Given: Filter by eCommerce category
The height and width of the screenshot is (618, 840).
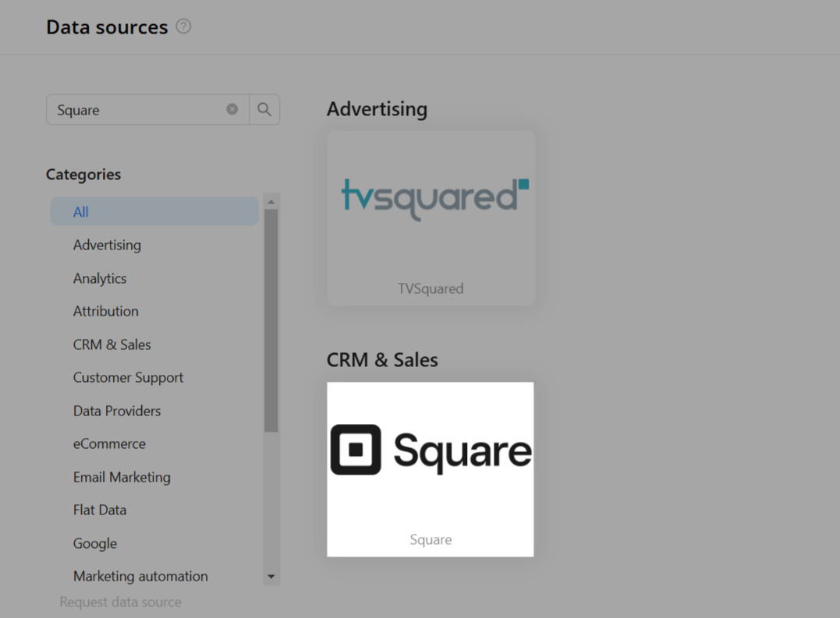Looking at the screenshot, I should 109,444.
